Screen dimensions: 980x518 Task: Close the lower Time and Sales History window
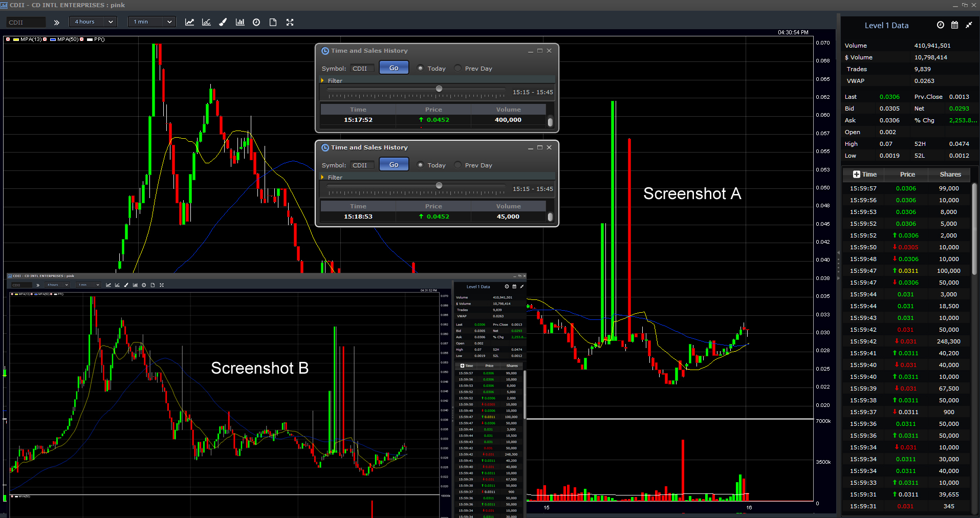click(x=549, y=147)
